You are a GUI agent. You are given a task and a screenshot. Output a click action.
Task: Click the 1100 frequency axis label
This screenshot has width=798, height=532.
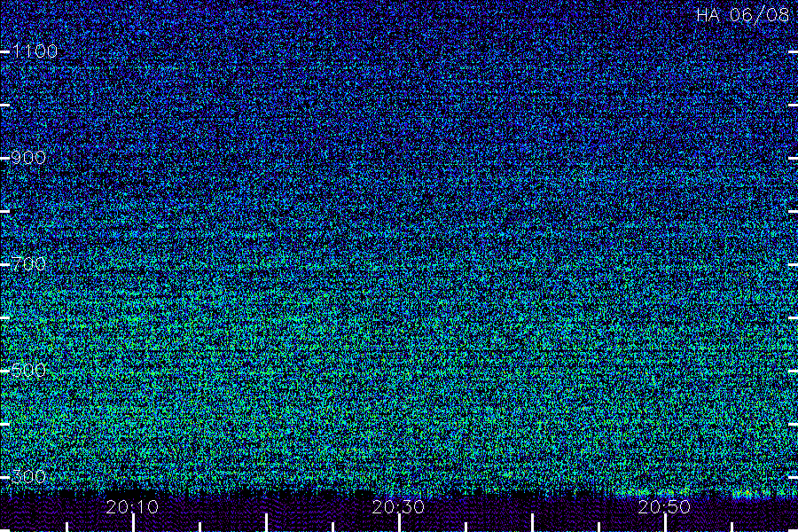tap(35, 51)
